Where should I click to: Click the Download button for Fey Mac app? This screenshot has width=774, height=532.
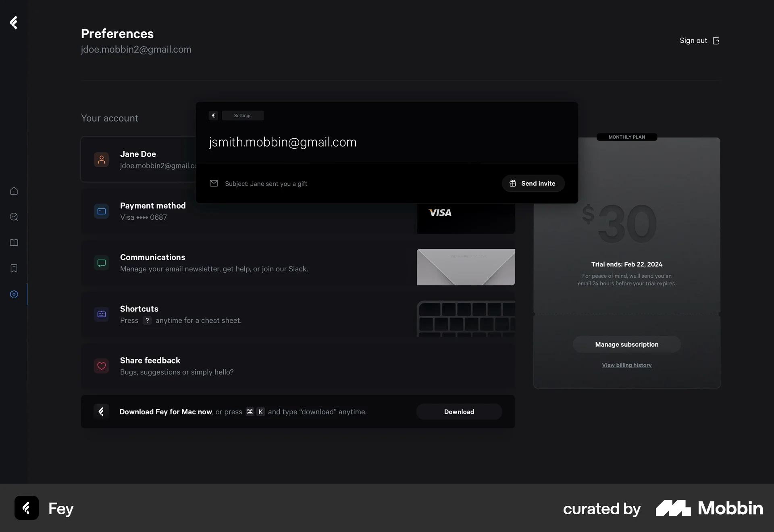click(459, 411)
